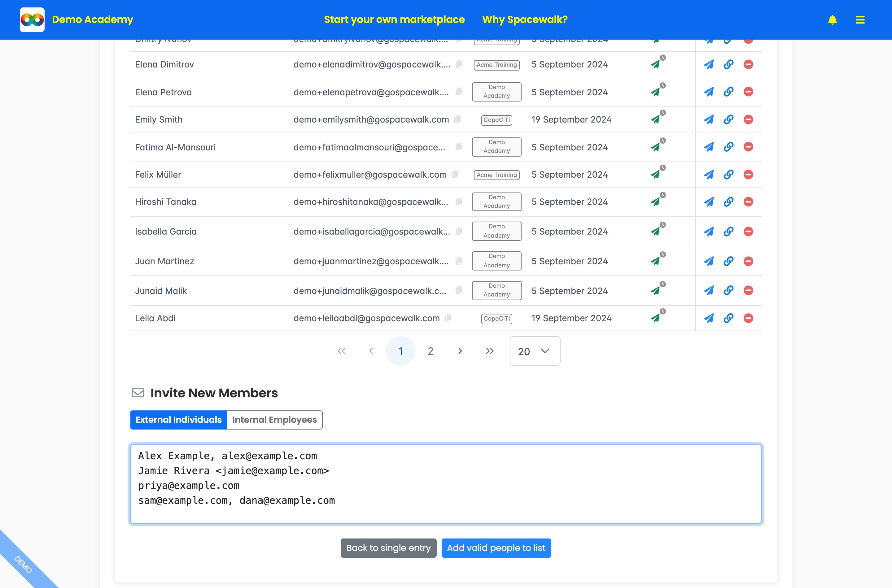892x588 pixels.
Task: Select page 1 of members
Action: tap(401, 351)
